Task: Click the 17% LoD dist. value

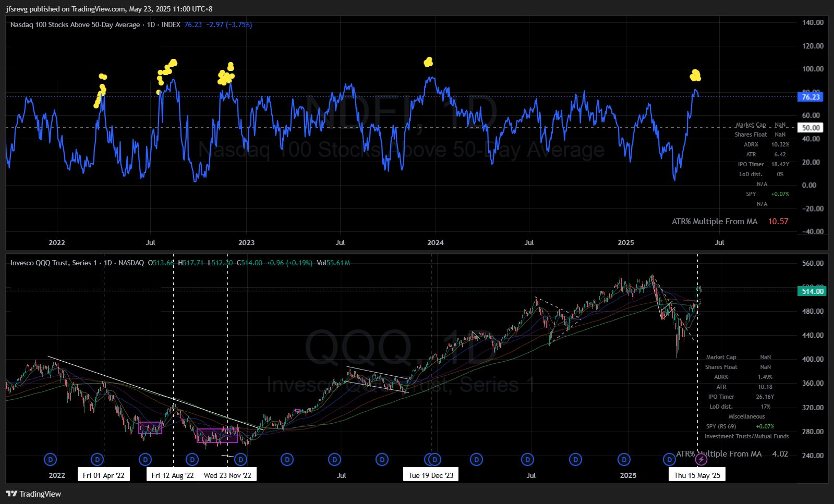Action: 765,407
